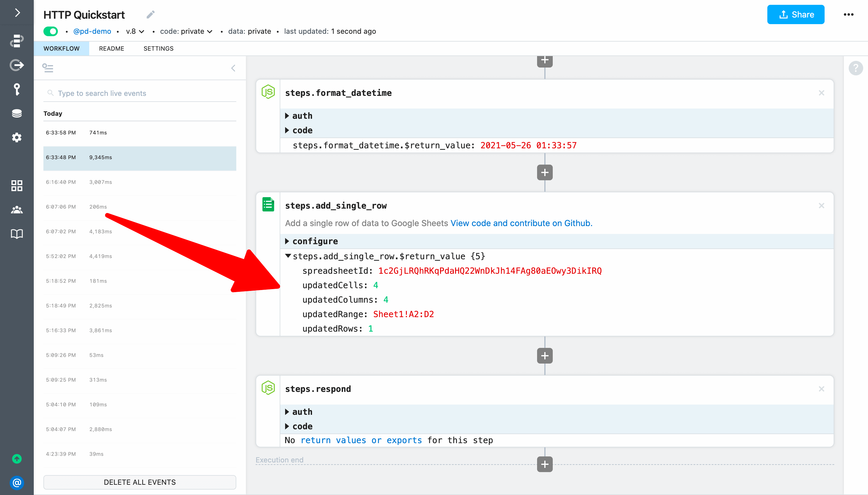
Task: Open the three-dots more options menu
Action: coord(848,14)
